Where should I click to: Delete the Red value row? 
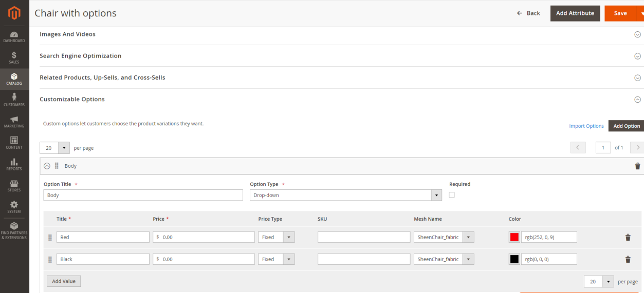click(x=628, y=237)
